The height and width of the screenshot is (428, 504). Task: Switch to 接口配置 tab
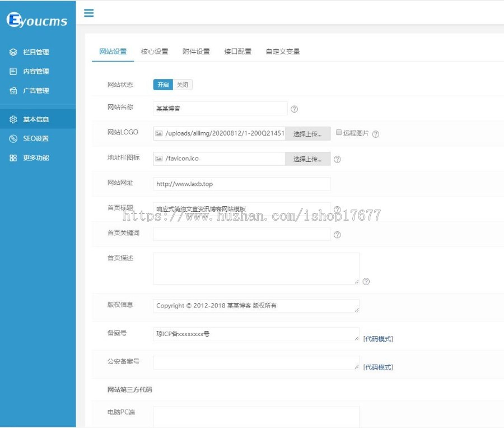click(x=238, y=52)
